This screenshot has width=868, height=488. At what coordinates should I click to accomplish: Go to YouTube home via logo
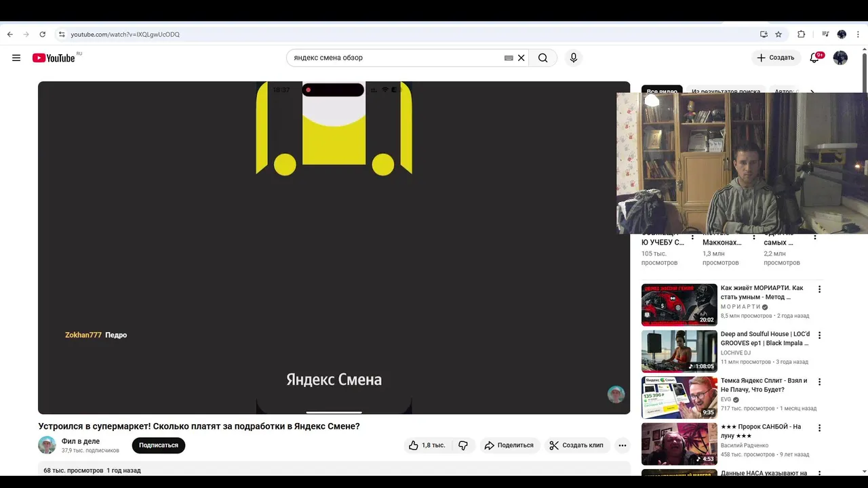54,58
